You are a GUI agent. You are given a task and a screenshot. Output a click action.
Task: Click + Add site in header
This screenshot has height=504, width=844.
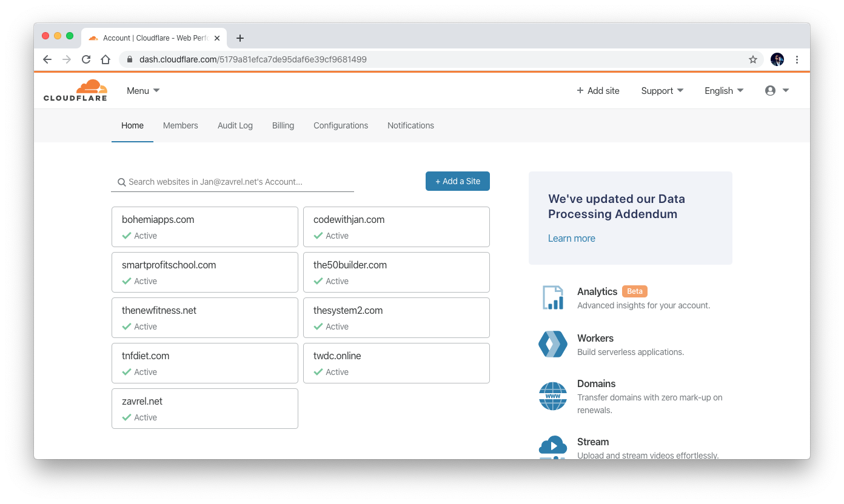[598, 90]
